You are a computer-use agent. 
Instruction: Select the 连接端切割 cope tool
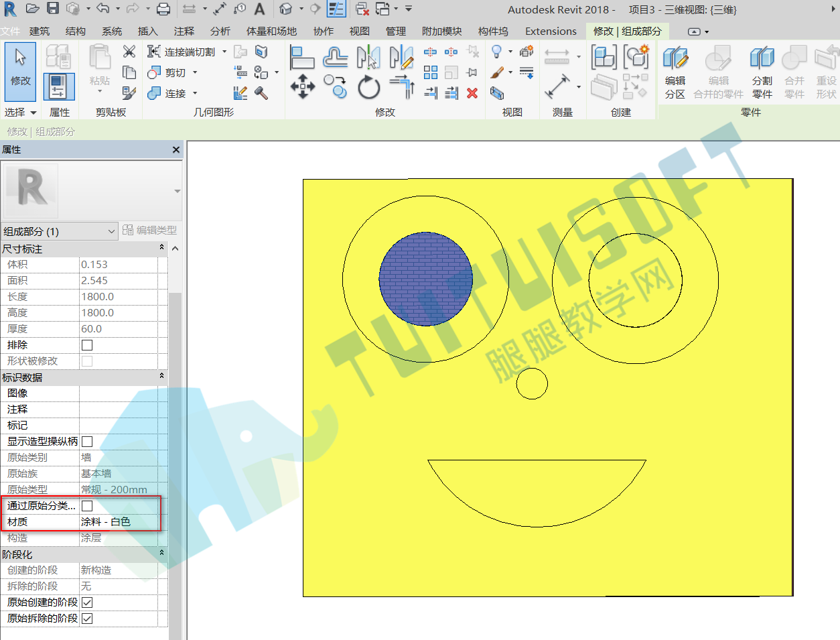(182, 52)
